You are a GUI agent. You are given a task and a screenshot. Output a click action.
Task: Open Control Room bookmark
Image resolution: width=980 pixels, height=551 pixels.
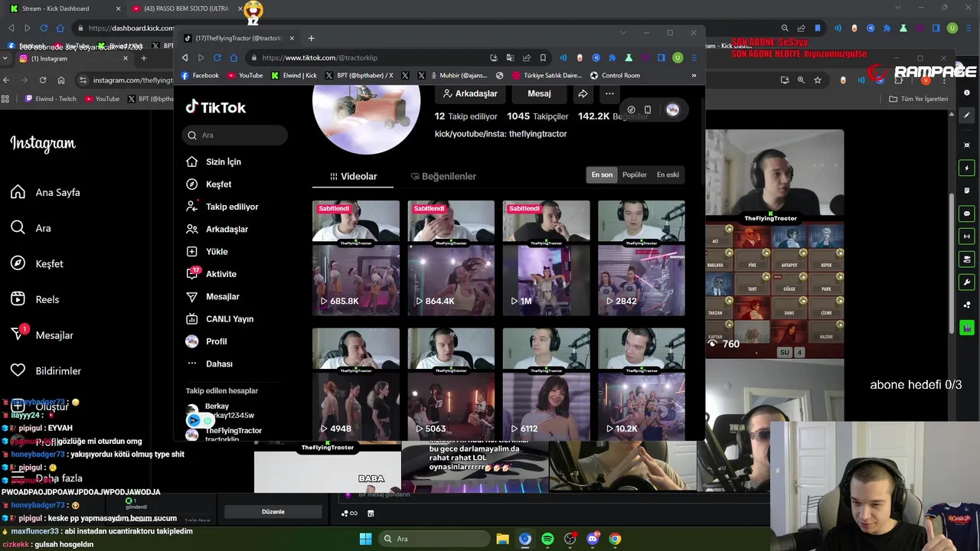[615, 76]
